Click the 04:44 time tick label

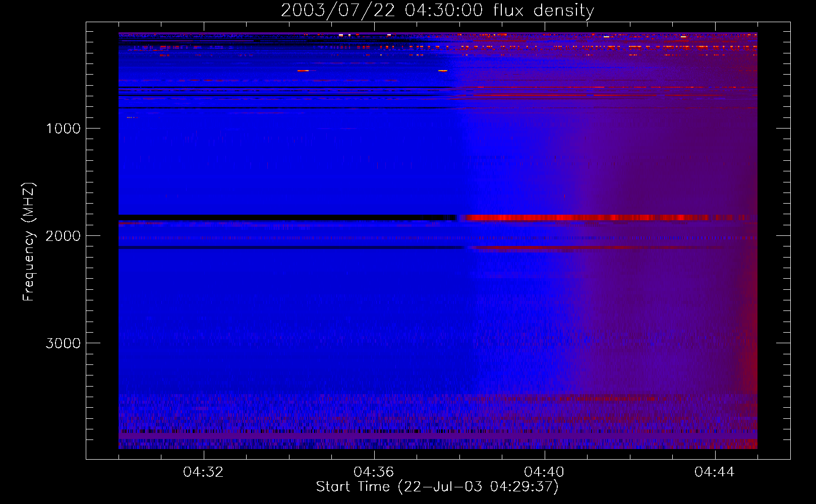pyautogui.click(x=715, y=472)
